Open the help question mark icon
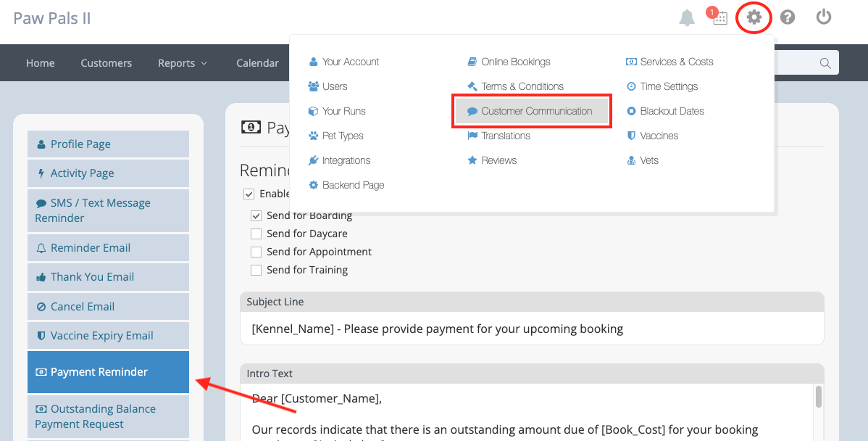The image size is (868, 441). tap(787, 17)
